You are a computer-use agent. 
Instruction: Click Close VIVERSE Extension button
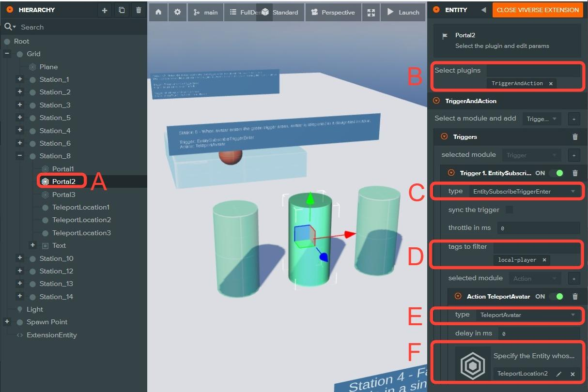click(537, 10)
